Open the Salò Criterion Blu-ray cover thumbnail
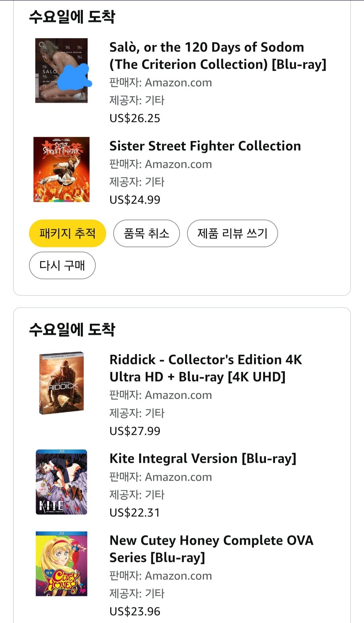The height and width of the screenshot is (623, 364). pyautogui.click(x=61, y=70)
